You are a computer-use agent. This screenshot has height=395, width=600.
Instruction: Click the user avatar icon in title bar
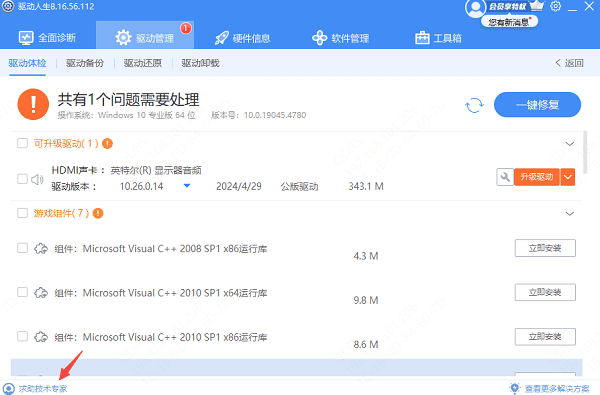coord(475,8)
